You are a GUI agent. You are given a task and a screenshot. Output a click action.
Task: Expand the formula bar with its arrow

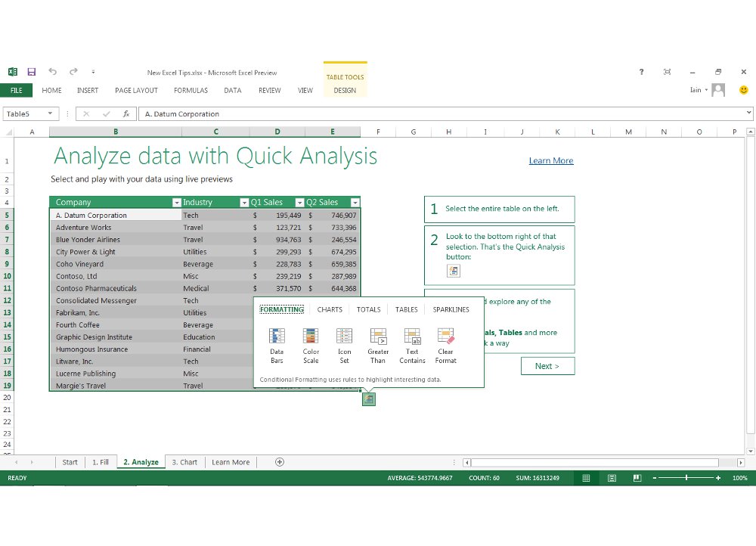coord(748,113)
